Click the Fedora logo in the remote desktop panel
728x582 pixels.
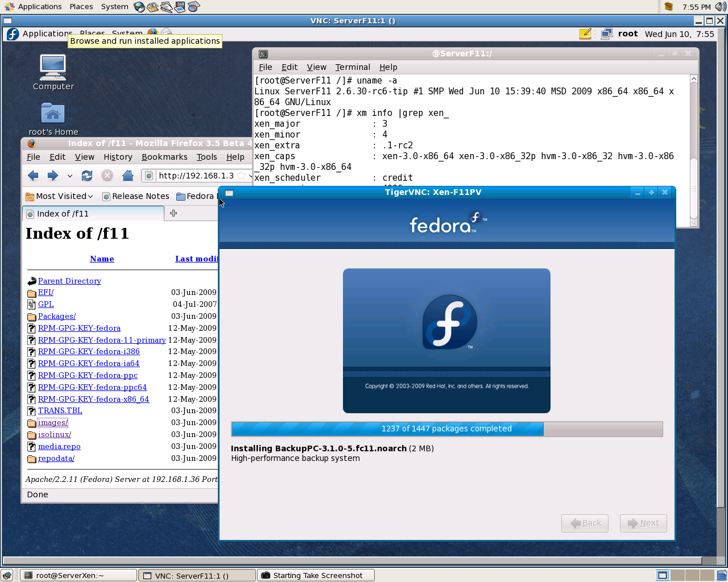[x=13, y=34]
